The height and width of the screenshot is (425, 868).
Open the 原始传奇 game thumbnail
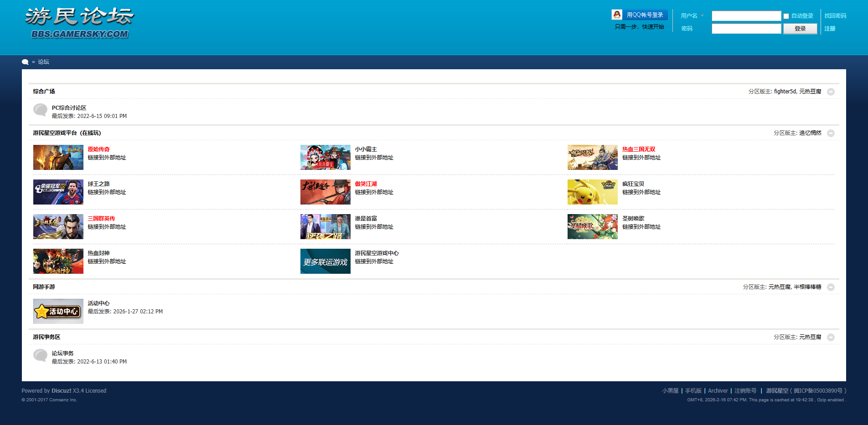pos(58,157)
